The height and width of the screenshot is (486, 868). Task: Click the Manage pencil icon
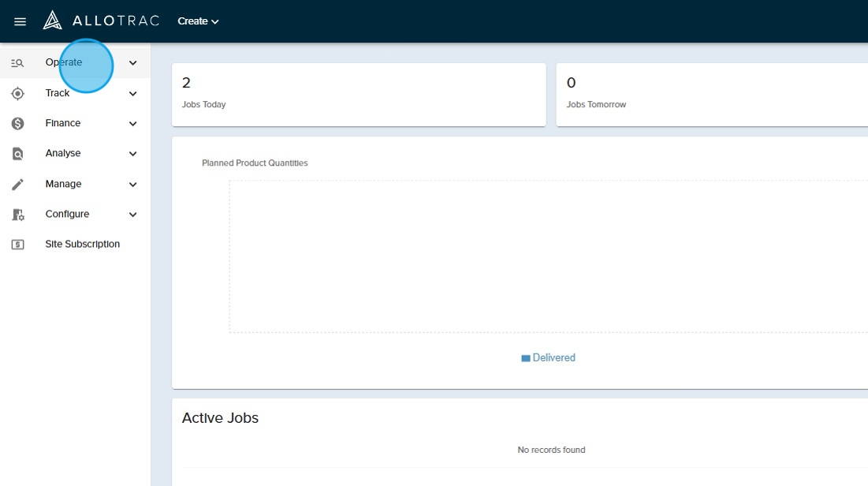point(17,184)
